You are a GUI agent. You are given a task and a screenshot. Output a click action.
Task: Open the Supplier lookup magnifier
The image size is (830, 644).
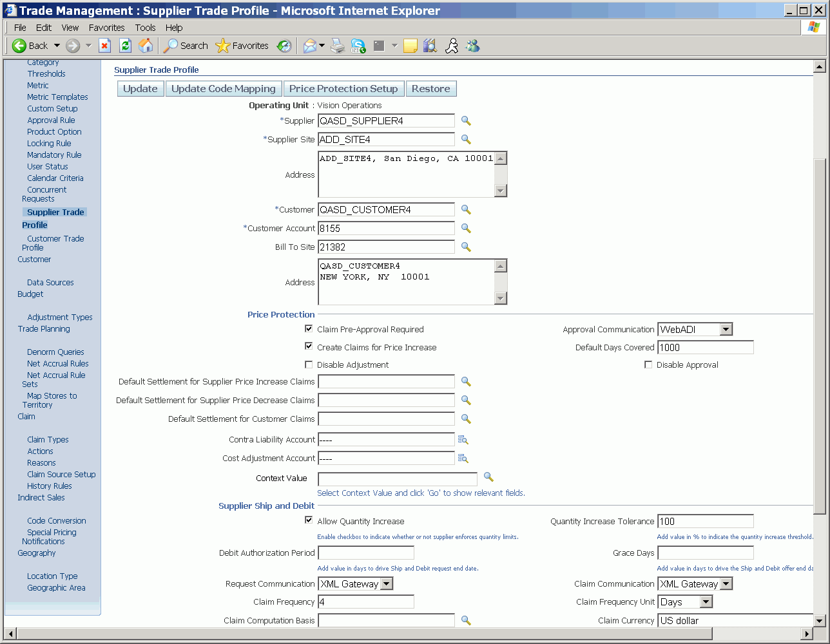[466, 121]
